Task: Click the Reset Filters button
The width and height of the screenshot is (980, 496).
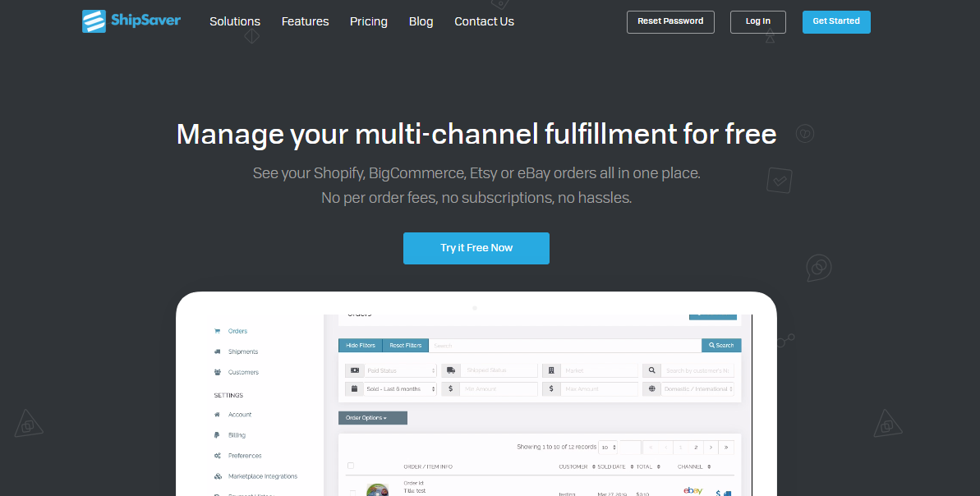Action: [406, 346]
